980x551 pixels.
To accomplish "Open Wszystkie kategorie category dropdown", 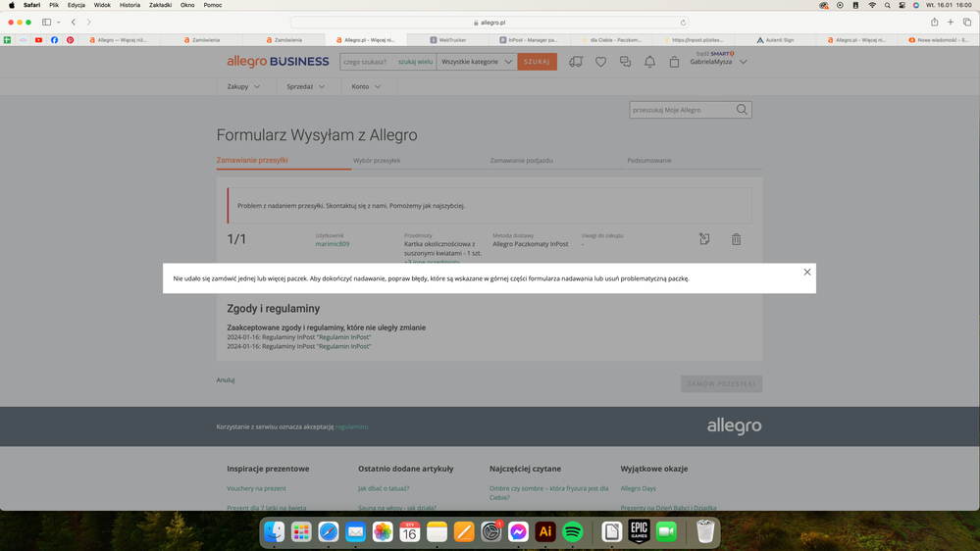I will coord(477,62).
